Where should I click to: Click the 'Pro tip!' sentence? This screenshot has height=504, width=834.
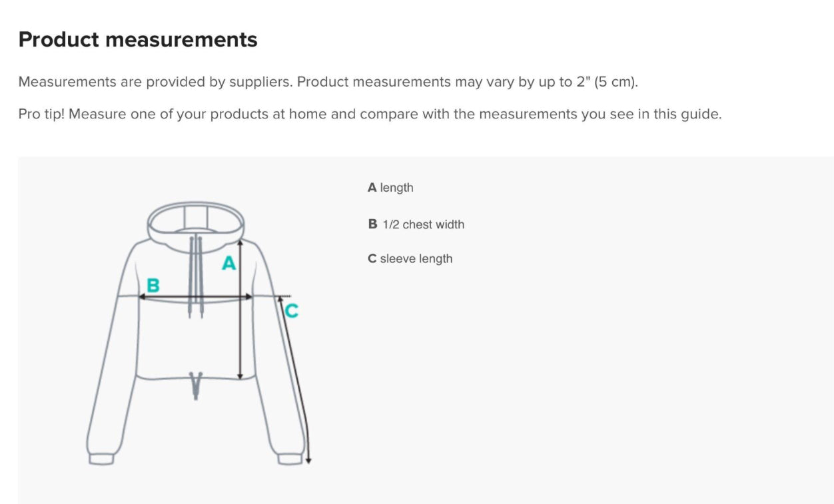370,114
